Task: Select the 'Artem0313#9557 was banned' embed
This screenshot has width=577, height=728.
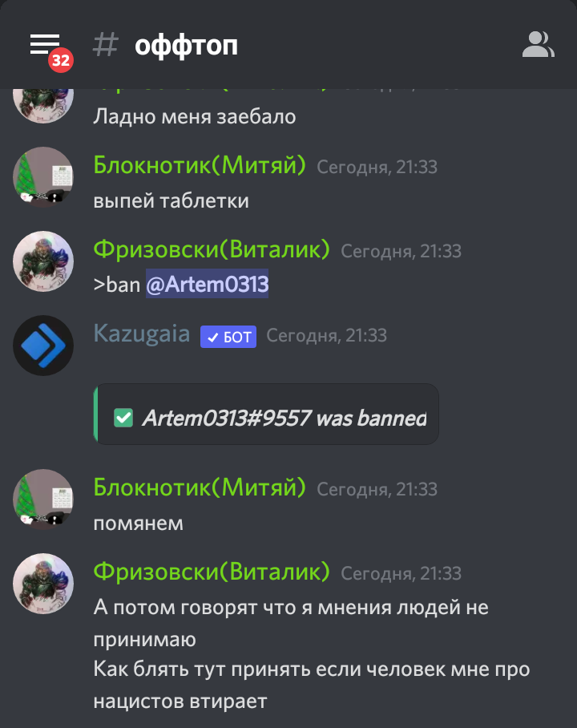Action: point(266,415)
